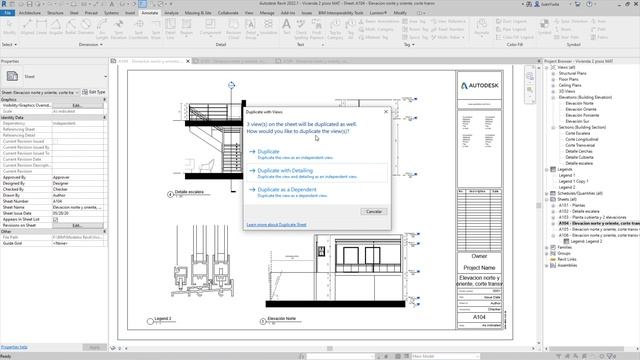Expand sheet A101 - Plantas
This screenshot has width=640, height=360.
click(553, 205)
